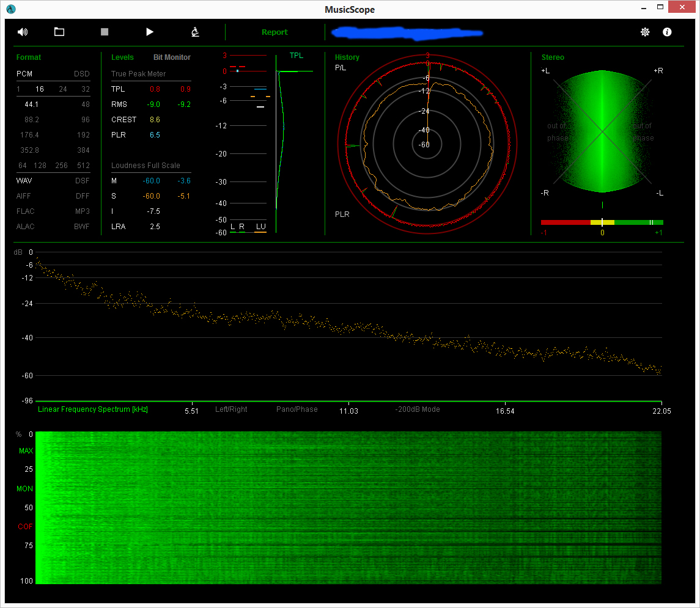Click the MusicScope app icon in title bar
The height and width of the screenshot is (608, 700).
pos(10,9)
